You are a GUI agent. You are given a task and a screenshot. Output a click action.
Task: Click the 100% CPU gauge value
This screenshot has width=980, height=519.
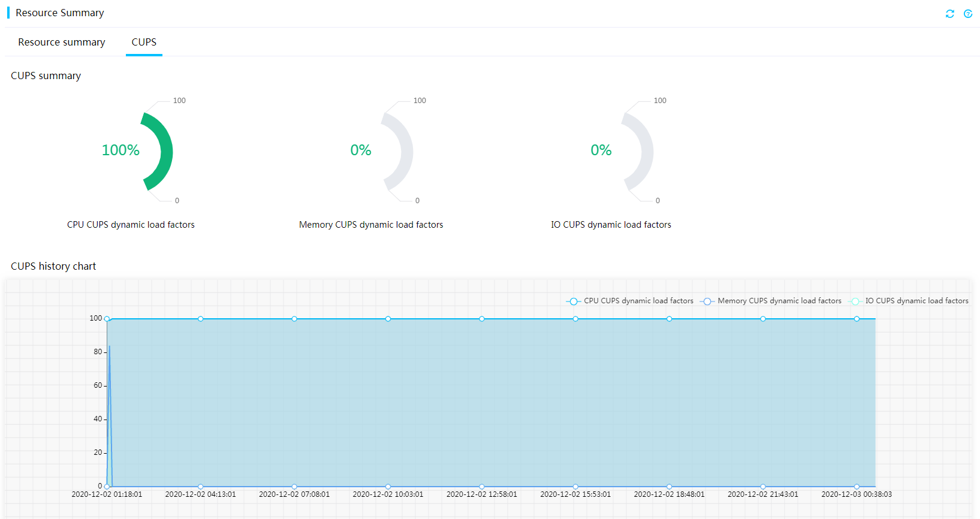coord(120,150)
